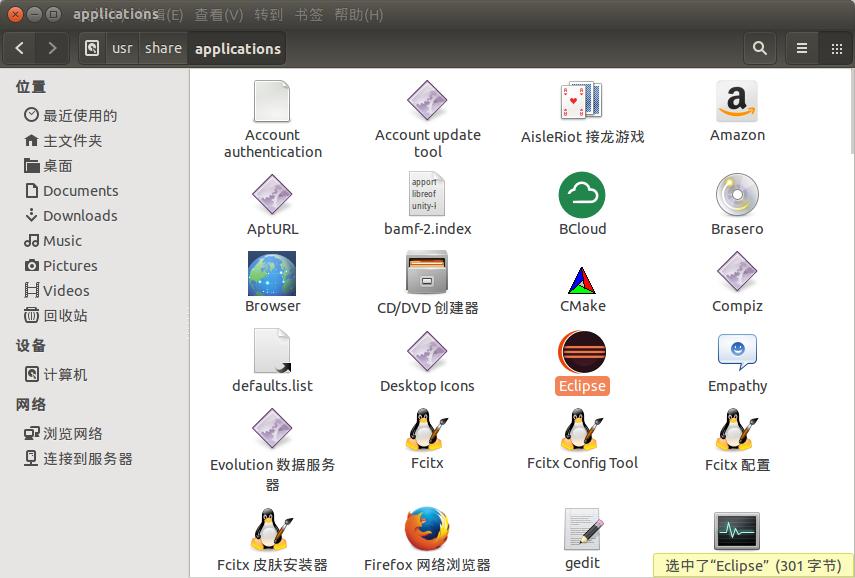Select the CMake triangle icon
The height and width of the screenshot is (578, 855).
(x=582, y=281)
